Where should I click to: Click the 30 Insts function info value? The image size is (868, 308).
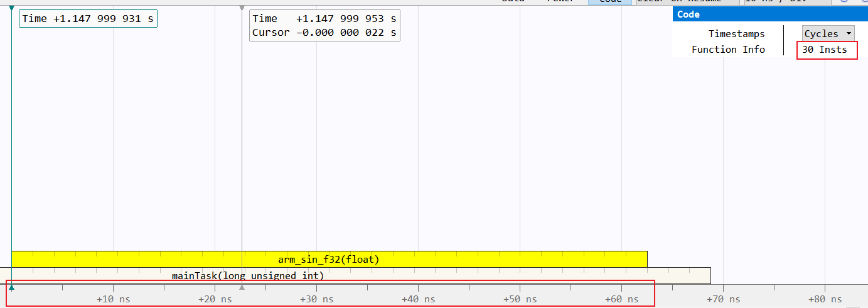(825, 50)
